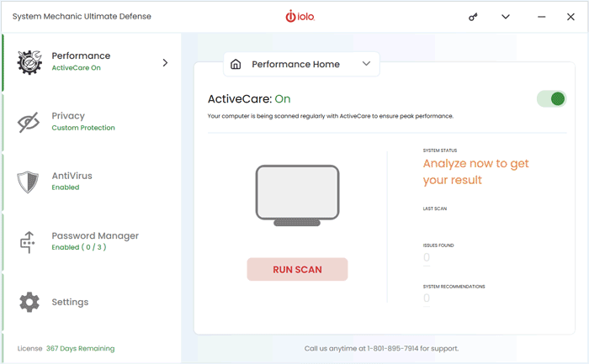Screen dimensions: 589x364
Task: Expand the Performance Home dropdown arrow
Action: pos(366,64)
